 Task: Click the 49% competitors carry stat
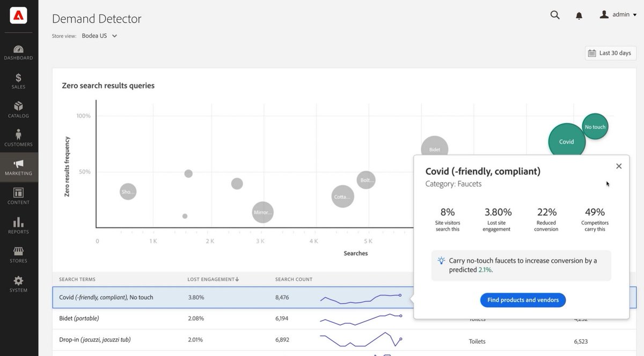(595, 219)
